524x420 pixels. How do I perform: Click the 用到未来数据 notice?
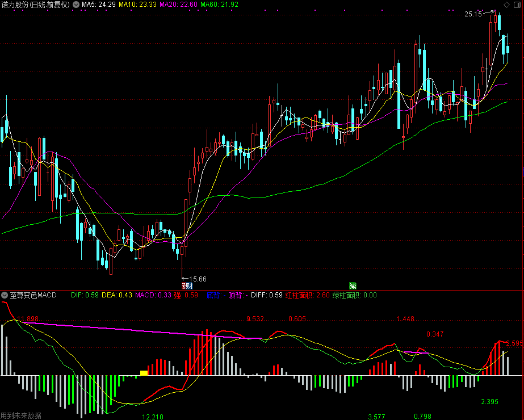coord(21,415)
